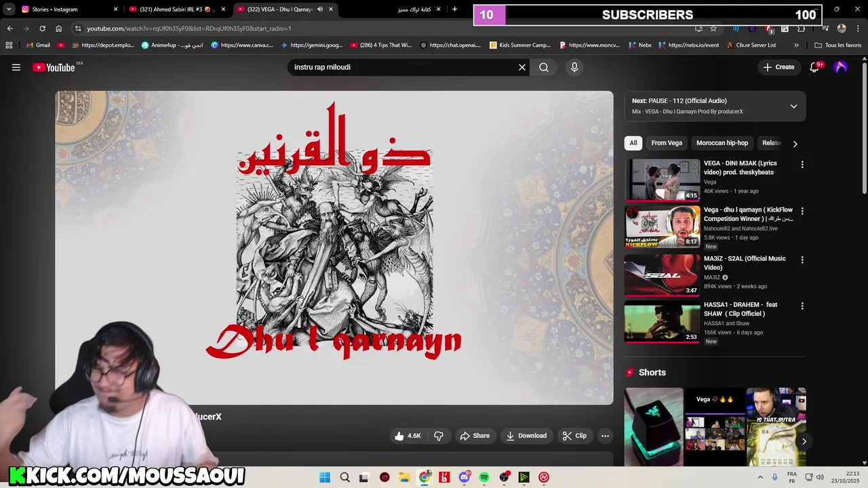Open Discord from the taskbar

coord(465,477)
